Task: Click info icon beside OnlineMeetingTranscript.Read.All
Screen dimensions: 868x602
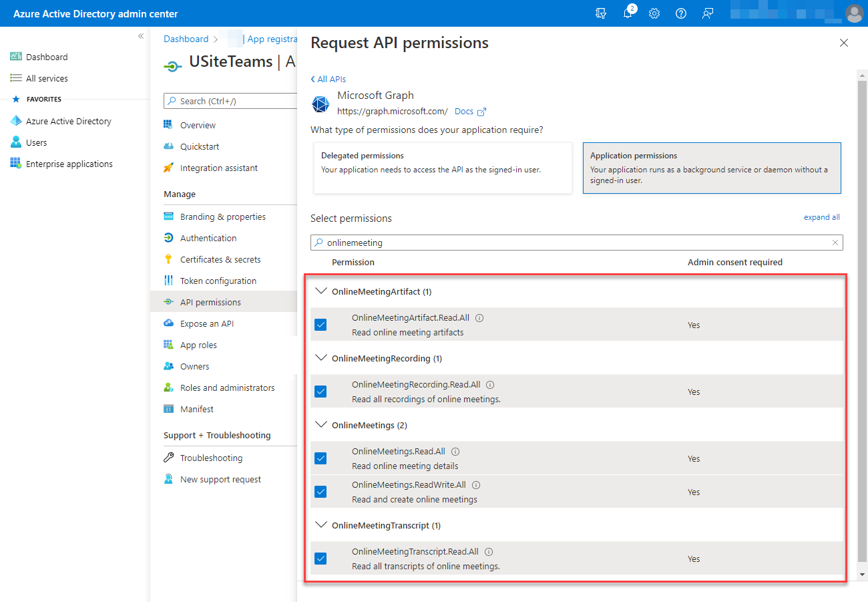Action: point(489,552)
